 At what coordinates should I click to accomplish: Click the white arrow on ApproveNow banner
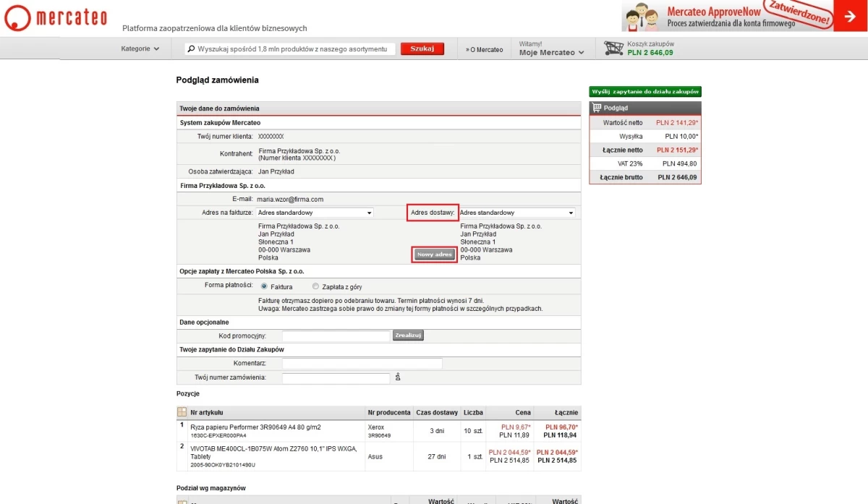point(850,16)
